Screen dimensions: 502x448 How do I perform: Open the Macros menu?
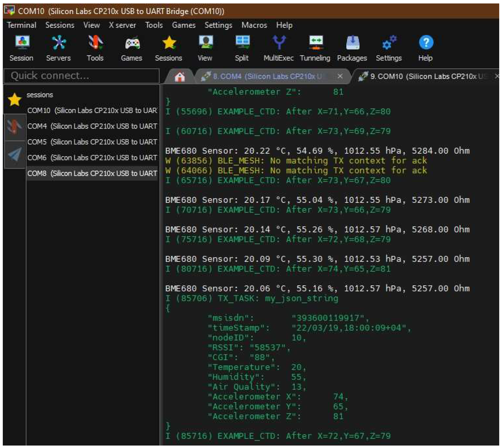[254, 25]
